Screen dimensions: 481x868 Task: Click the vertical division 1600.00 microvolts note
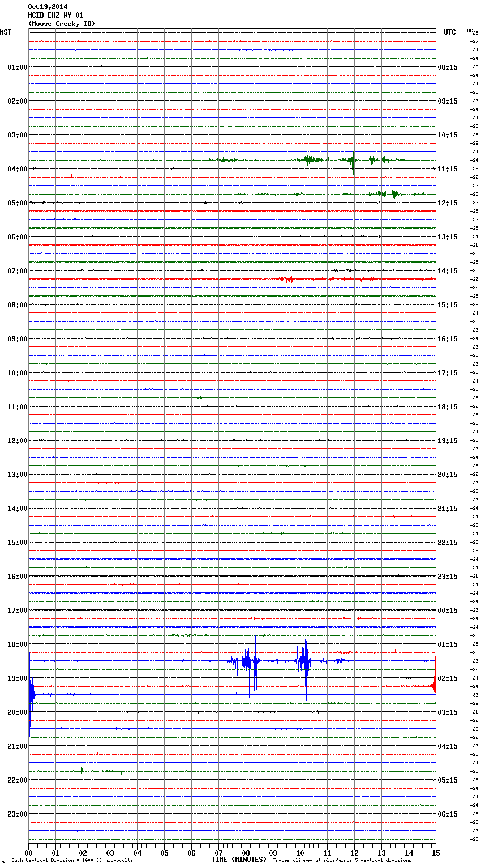pyautogui.click(x=72, y=861)
